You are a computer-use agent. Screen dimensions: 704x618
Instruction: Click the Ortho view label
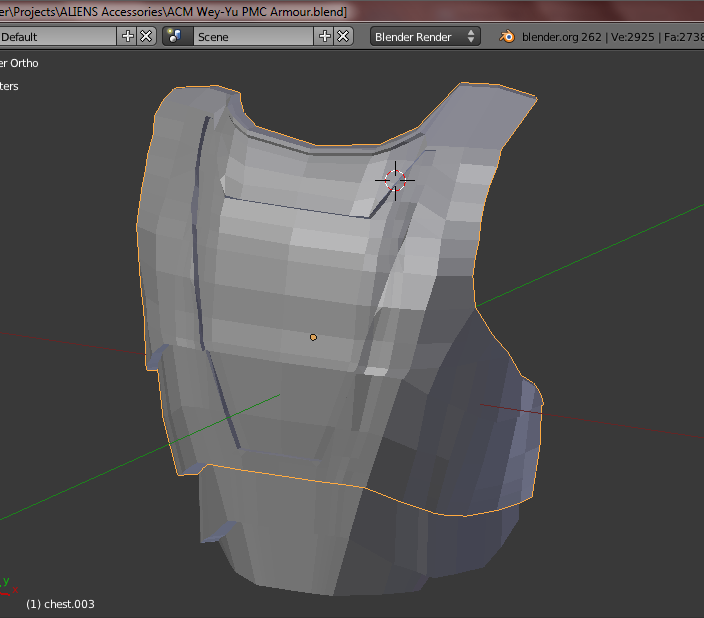[24, 63]
